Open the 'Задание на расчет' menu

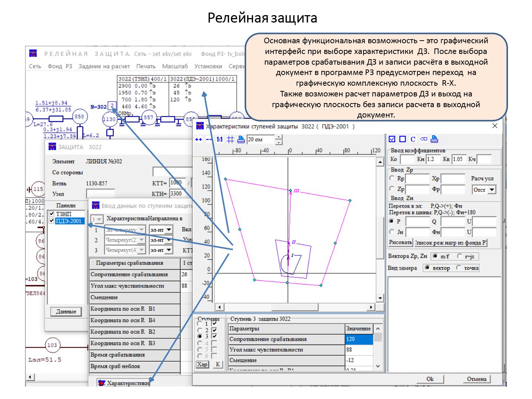(104, 66)
